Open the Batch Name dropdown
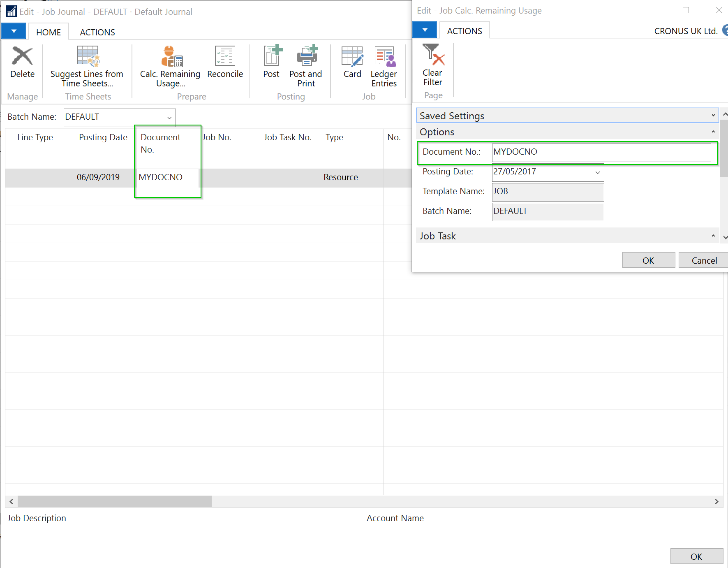 click(x=169, y=118)
